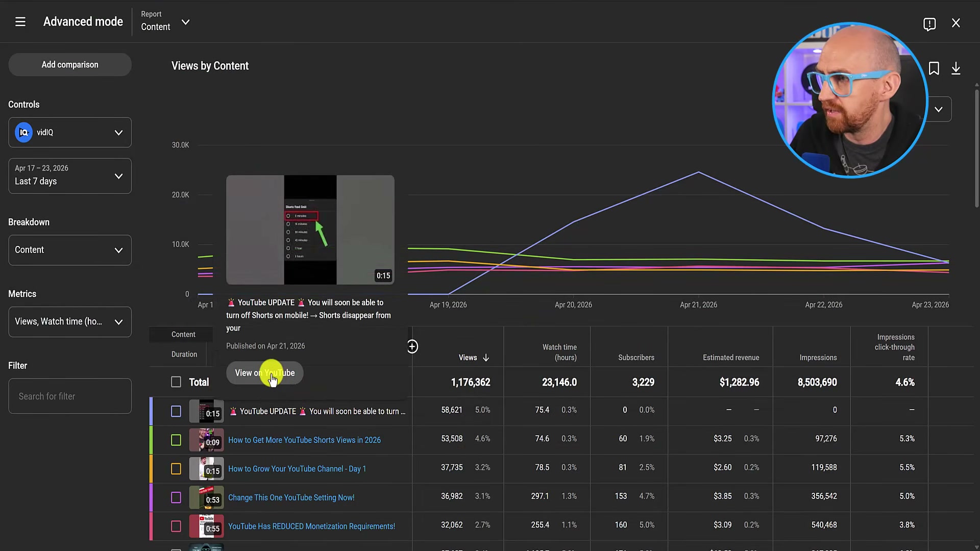Click the vidIQ channel logo icon
The width and height of the screenshot is (980, 551).
pyautogui.click(x=23, y=133)
